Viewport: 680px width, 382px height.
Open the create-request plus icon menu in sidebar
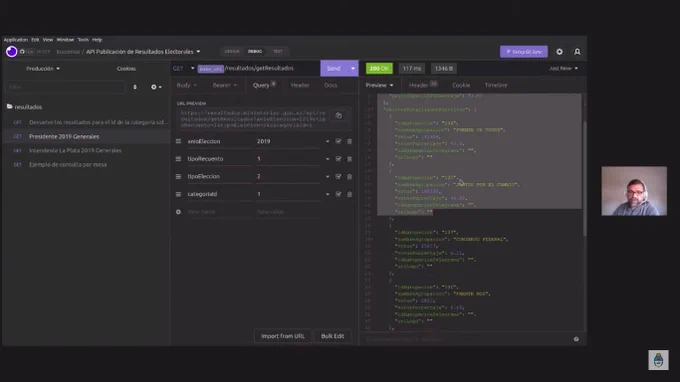[x=156, y=87]
